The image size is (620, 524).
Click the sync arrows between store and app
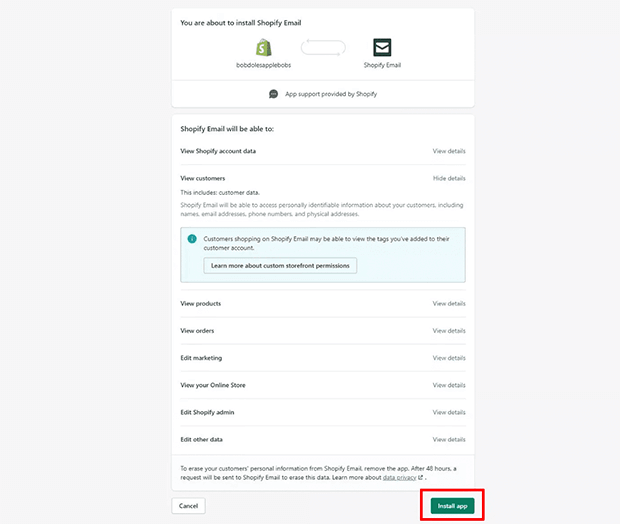click(x=323, y=48)
